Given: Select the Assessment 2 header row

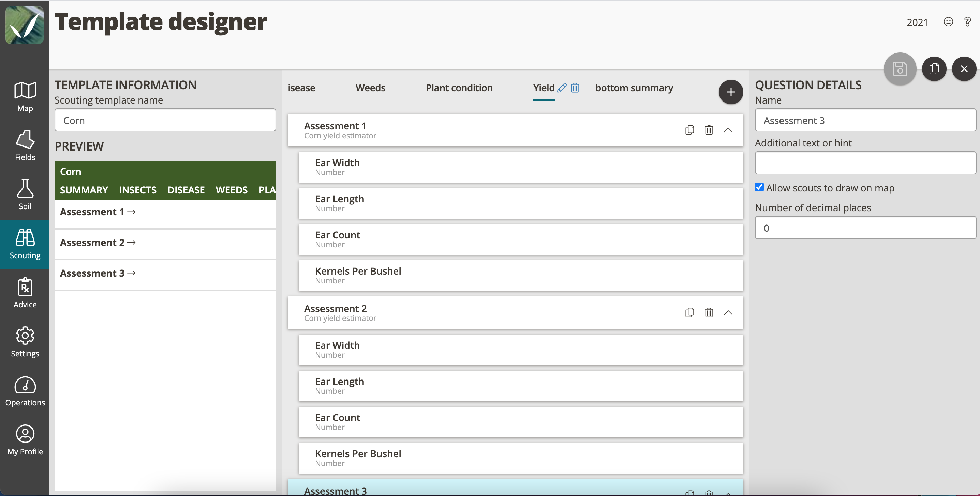Looking at the screenshot, I should (x=515, y=312).
